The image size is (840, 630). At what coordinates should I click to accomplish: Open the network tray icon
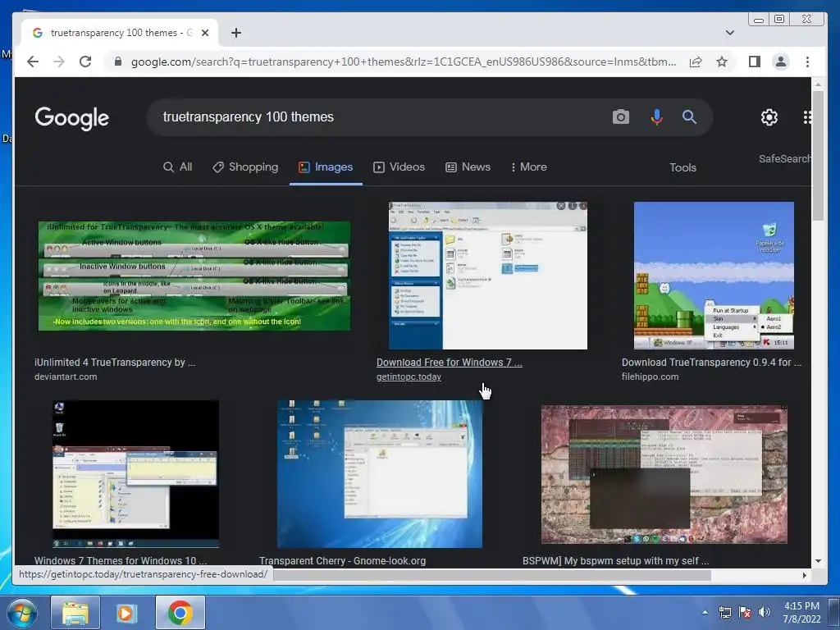click(725, 612)
